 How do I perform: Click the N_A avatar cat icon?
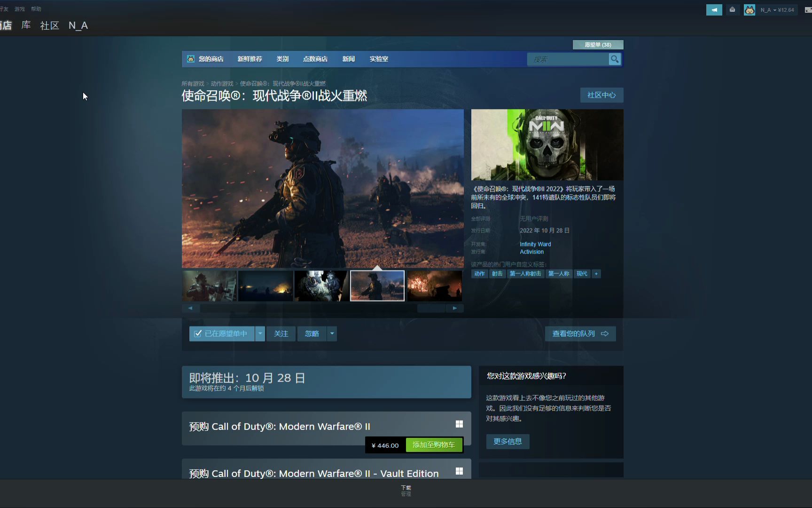tap(750, 10)
